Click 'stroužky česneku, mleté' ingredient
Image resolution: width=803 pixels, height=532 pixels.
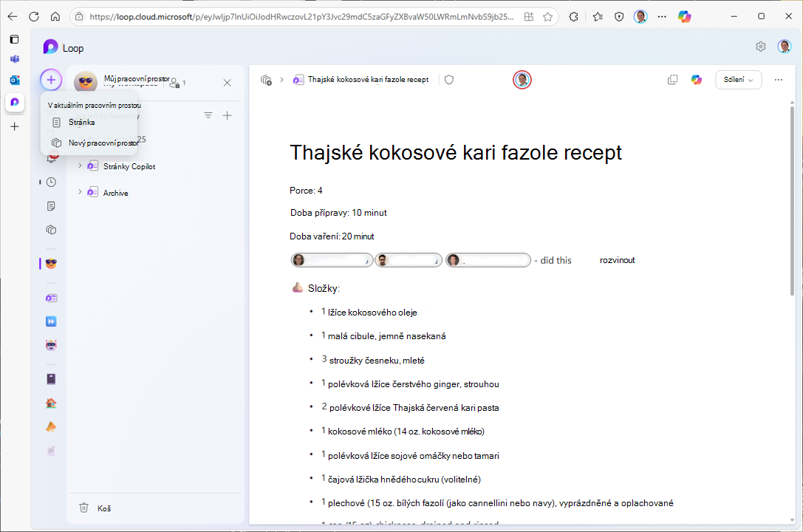point(377,361)
